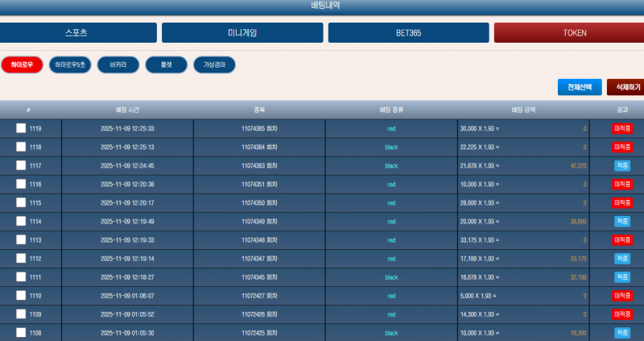Viewport: 644px width, 341px height.
Task: Click the 미적중 badge on row 1119
Action: pyautogui.click(x=622, y=128)
